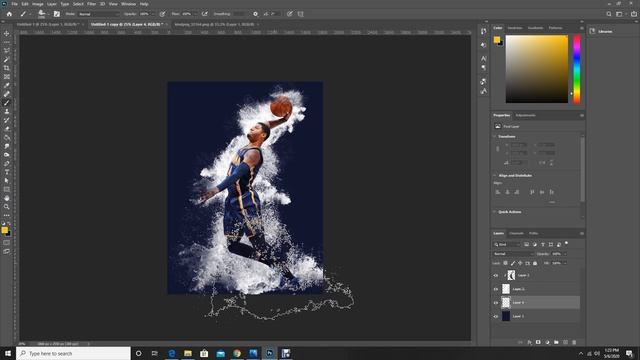
Task: Toggle layer filter on/off switch
Action: [566, 244]
